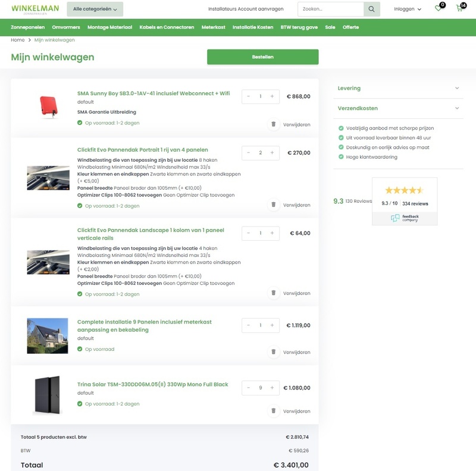Open Omvormers menu
476x471 pixels.
[x=66, y=27]
